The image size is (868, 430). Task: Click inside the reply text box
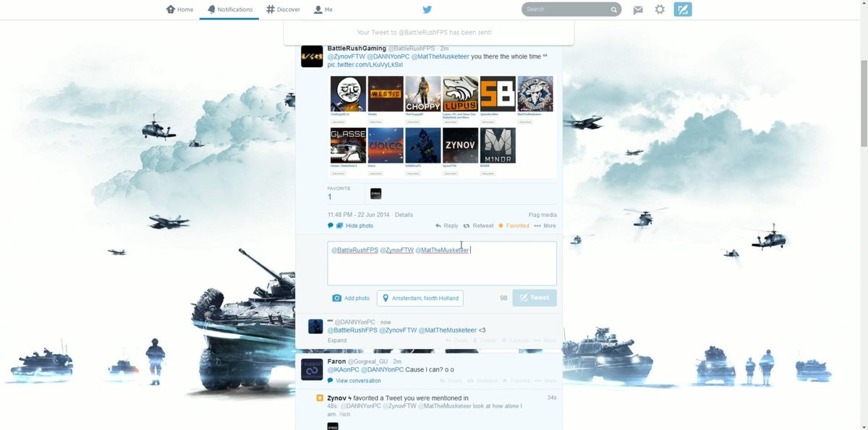point(442,263)
